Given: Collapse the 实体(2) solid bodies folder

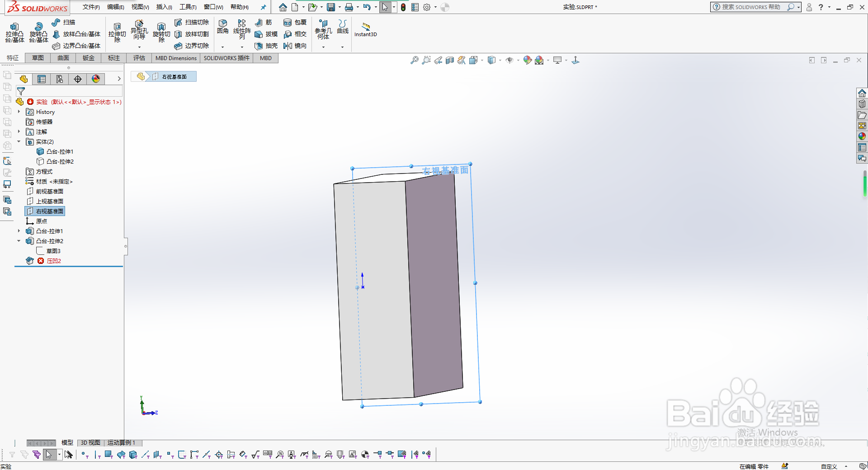Looking at the screenshot, I should tap(19, 141).
